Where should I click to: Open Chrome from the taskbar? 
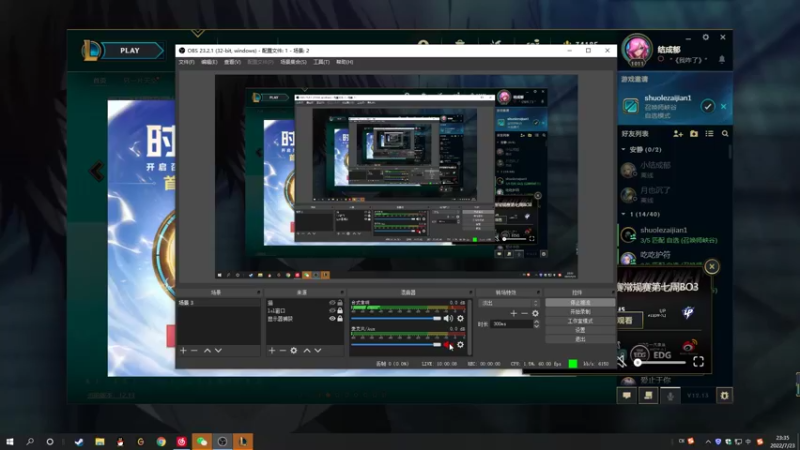click(161, 441)
